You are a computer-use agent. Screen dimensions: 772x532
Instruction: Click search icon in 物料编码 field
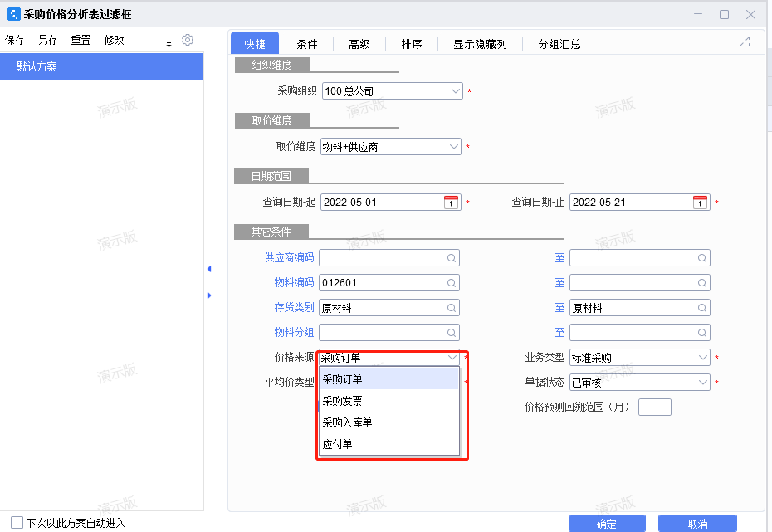[452, 283]
